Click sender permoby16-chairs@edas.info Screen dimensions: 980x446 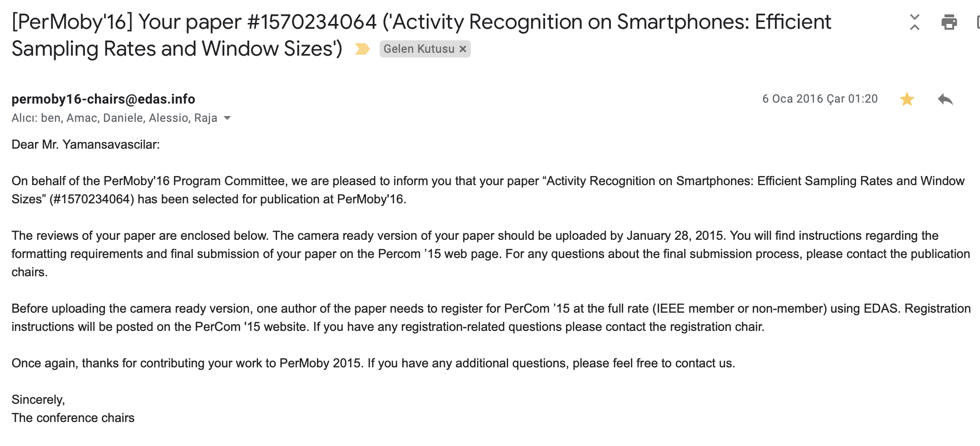click(x=103, y=99)
